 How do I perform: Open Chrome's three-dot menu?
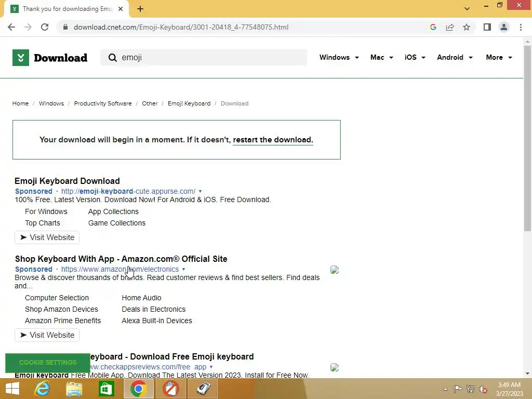click(x=521, y=27)
